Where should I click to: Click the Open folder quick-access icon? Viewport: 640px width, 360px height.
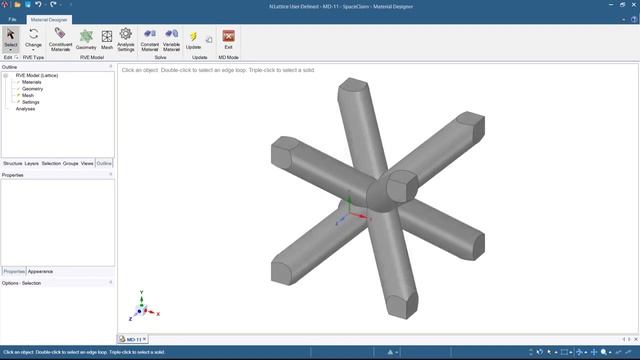pos(17,5)
